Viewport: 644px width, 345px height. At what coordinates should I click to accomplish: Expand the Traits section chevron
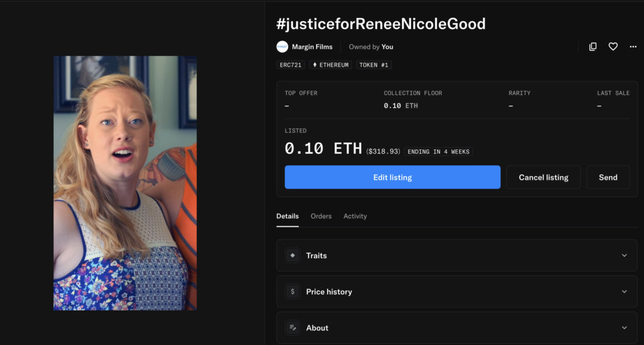click(x=624, y=255)
